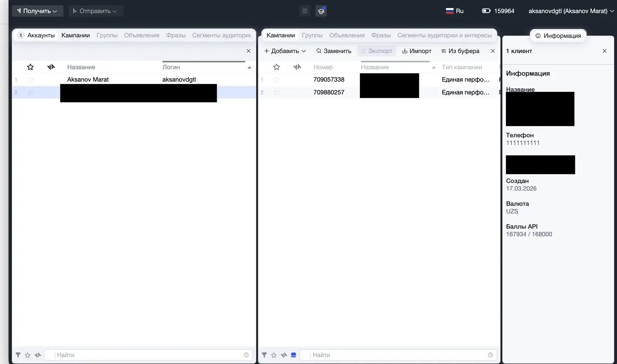Screen dimensions: 617x364
Task: Sort campaigns by Номер column
Action: (x=323, y=67)
